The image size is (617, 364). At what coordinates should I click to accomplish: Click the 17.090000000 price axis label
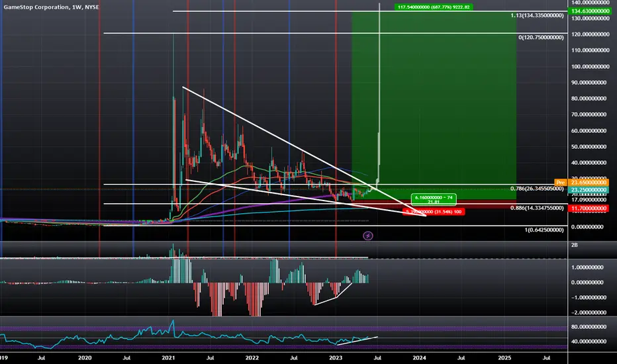(589, 200)
